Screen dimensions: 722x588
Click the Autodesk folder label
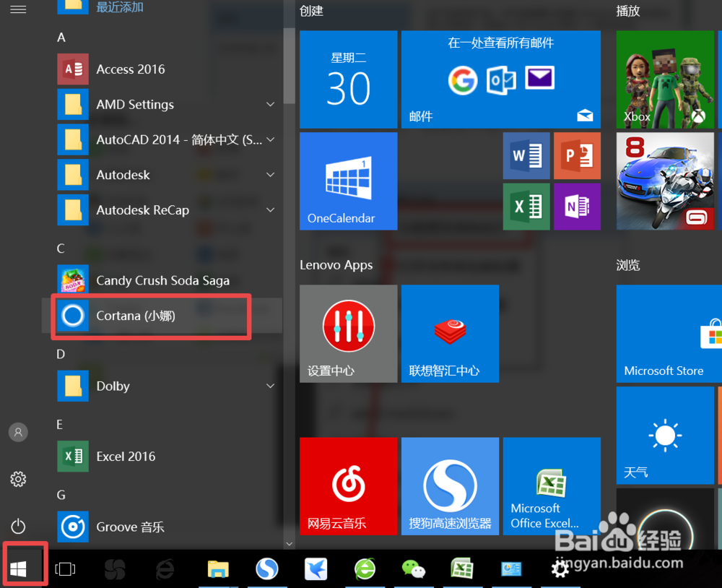click(x=123, y=175)
